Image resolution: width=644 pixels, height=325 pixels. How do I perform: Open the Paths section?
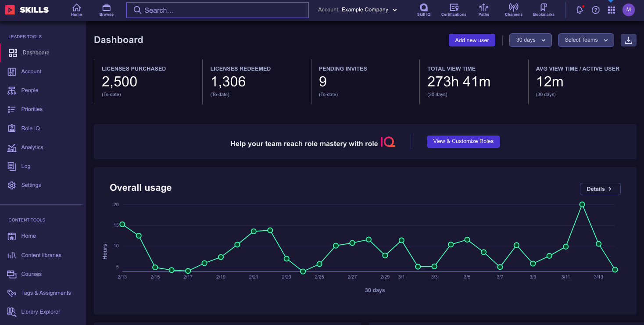[483, 10]
